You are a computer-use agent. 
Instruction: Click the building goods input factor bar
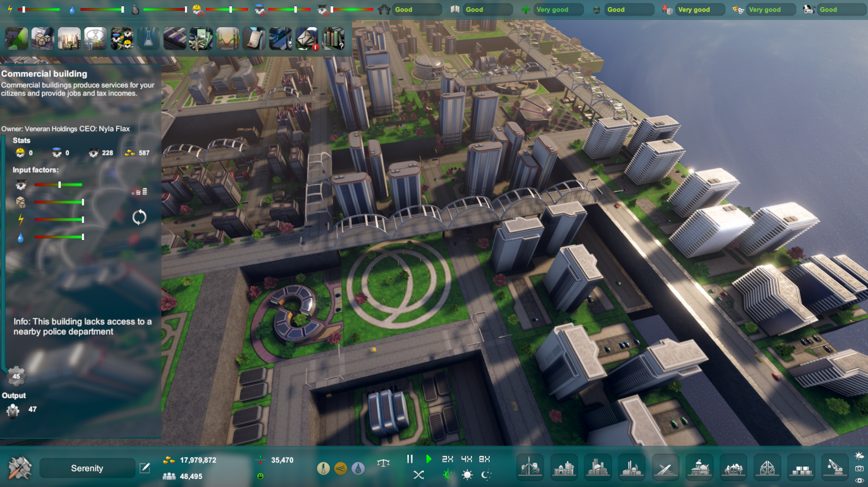pos(59,202)
